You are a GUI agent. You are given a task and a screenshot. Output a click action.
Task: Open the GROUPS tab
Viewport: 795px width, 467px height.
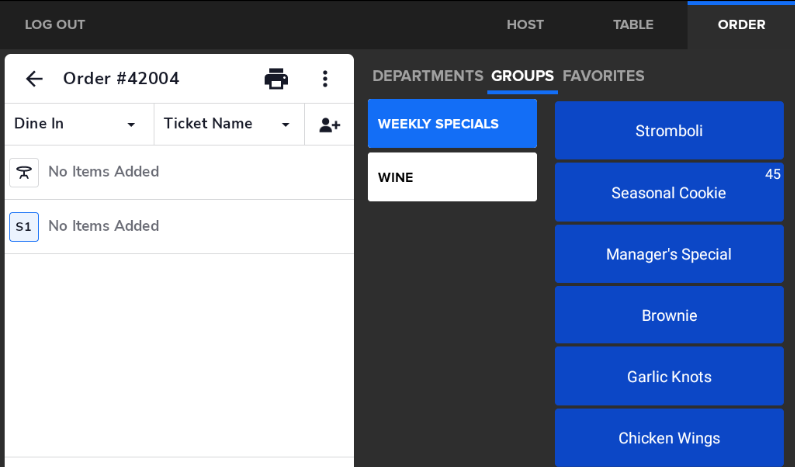(x=522, y=76)
